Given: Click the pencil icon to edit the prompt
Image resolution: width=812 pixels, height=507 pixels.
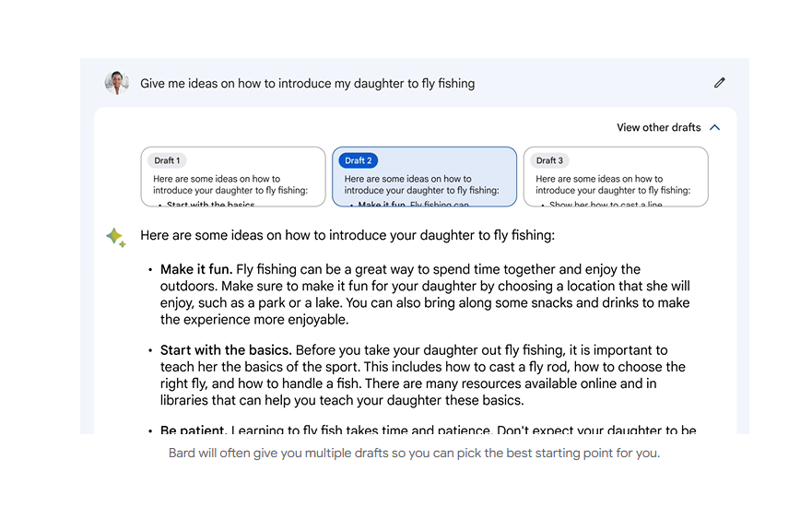Looking at the screenshot, I should pyautogui.click(x=719, y=83).
